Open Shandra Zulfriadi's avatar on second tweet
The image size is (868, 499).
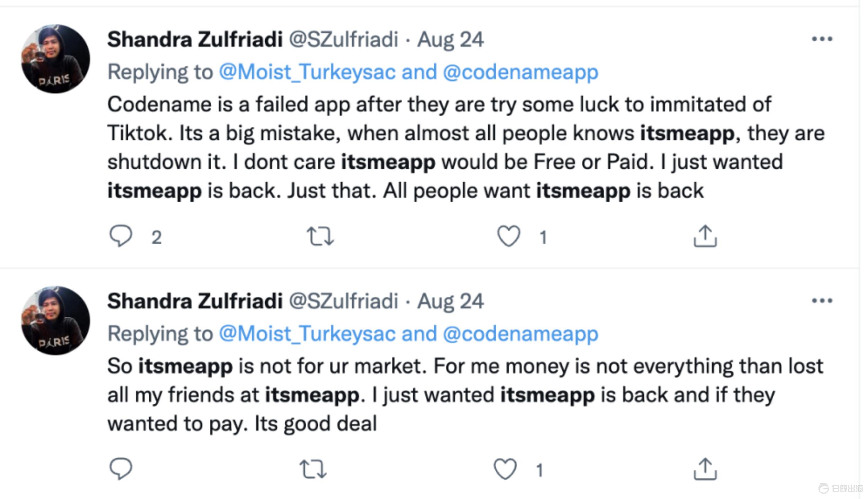pyautogui.click(x=55, y=321)
